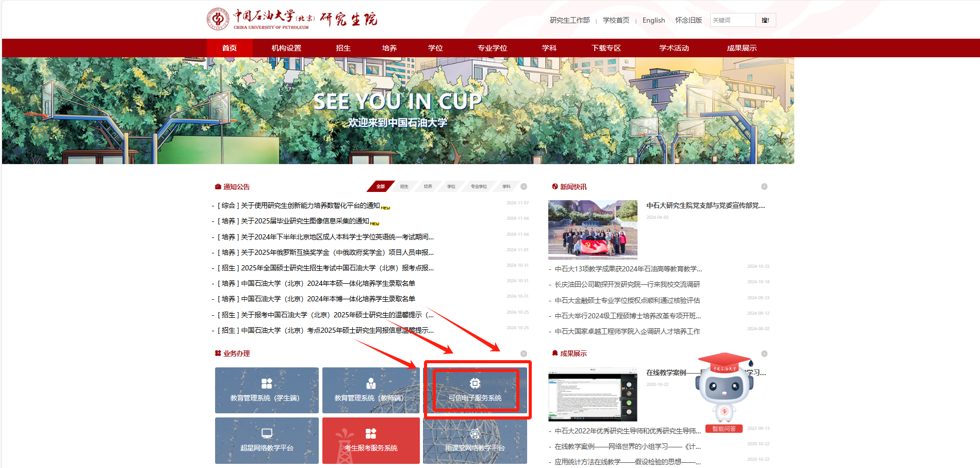Open 考生报考服务系统 red tile
Screen dimensions: 980x468
click(371, 440)
